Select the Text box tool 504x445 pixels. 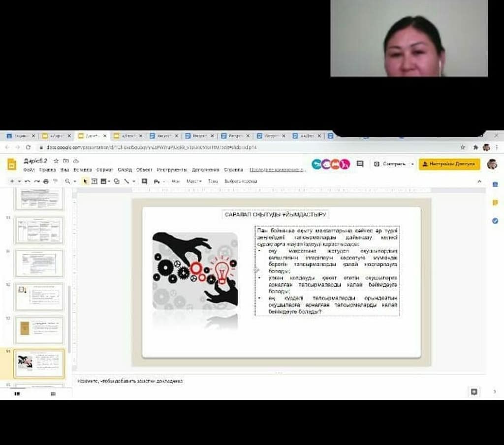[94, 181]
